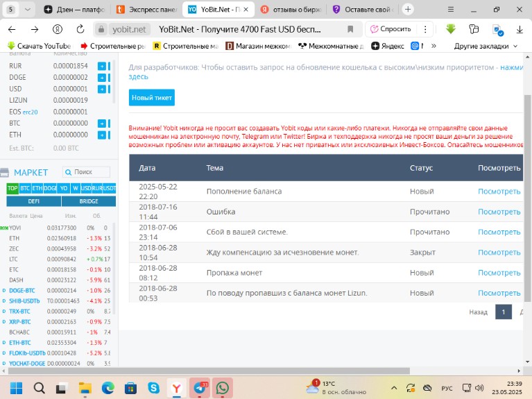
Task: Click Назад pagination link
Action: tap(478, 312)
